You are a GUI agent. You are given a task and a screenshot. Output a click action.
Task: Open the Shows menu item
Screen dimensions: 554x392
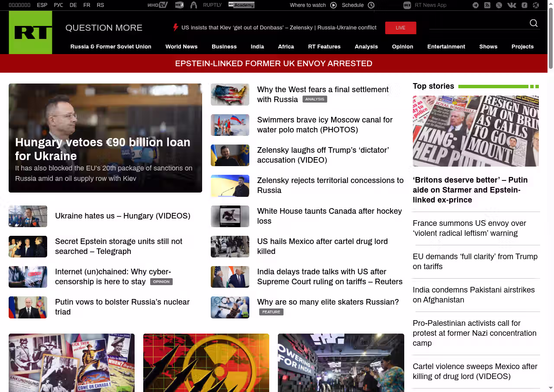(488, 47)
